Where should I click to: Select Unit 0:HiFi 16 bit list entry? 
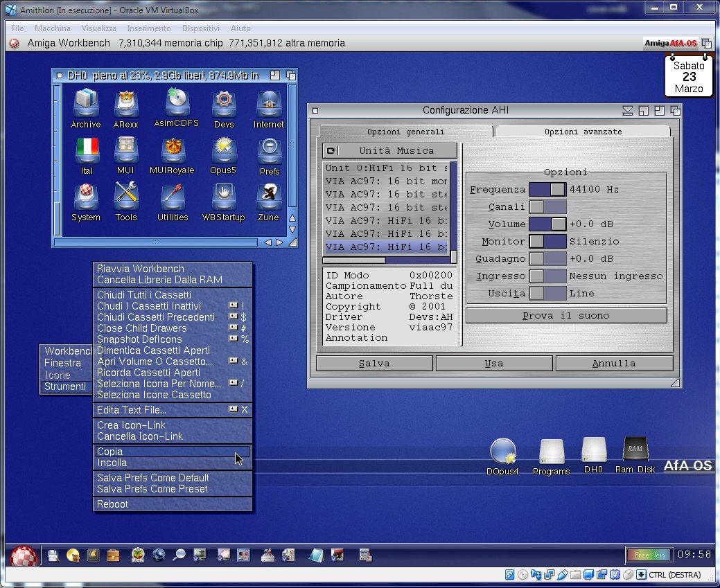point(386,168)
